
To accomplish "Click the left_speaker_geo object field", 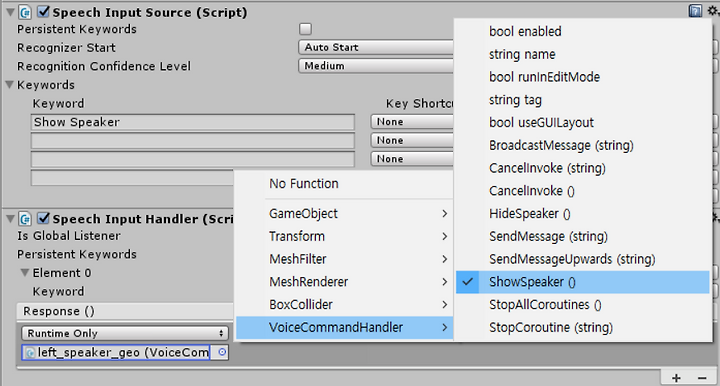I will (x=116, y=352).
